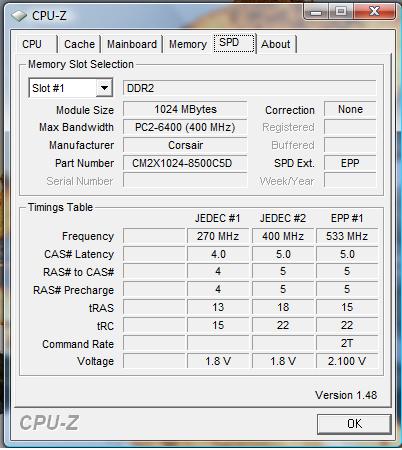The height and width of the screenshot is (450, 402).
Task: Minimize the CPU-Z window
Action: tap(316, 12)
